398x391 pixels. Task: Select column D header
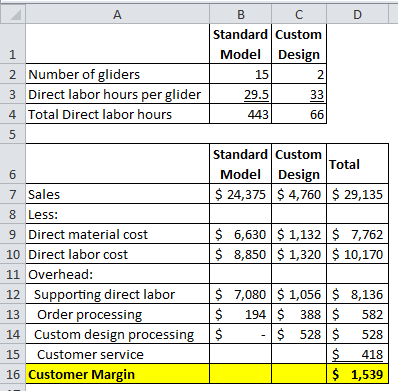pyautogui.click(x=357, y=14)
